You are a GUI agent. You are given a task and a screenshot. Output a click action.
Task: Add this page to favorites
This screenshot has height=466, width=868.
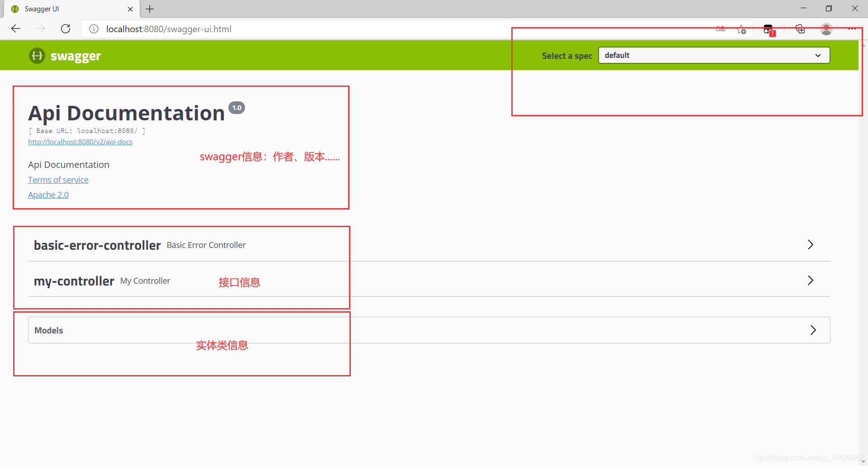pyautogui.click(x=741, y=29)
